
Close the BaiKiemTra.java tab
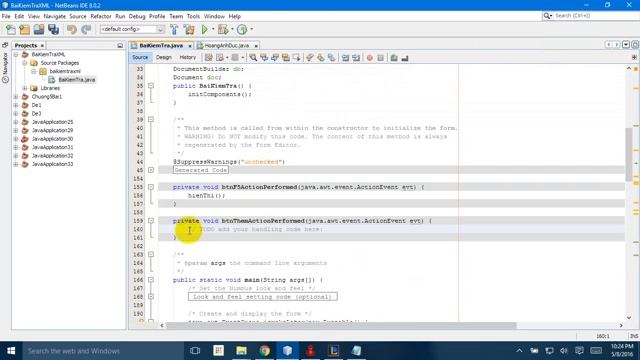pos(190,46)
